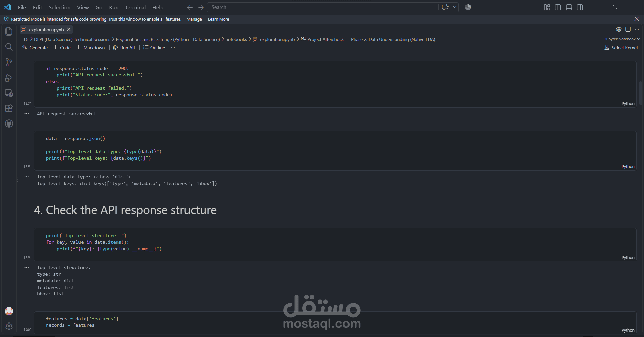
Task: Click the notebook settings gear icon
Action: [619, 29]
